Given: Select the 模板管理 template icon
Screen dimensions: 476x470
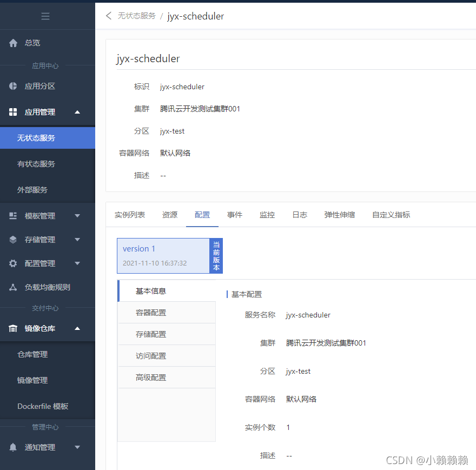Looking at the screenshot, I should 13,215.
